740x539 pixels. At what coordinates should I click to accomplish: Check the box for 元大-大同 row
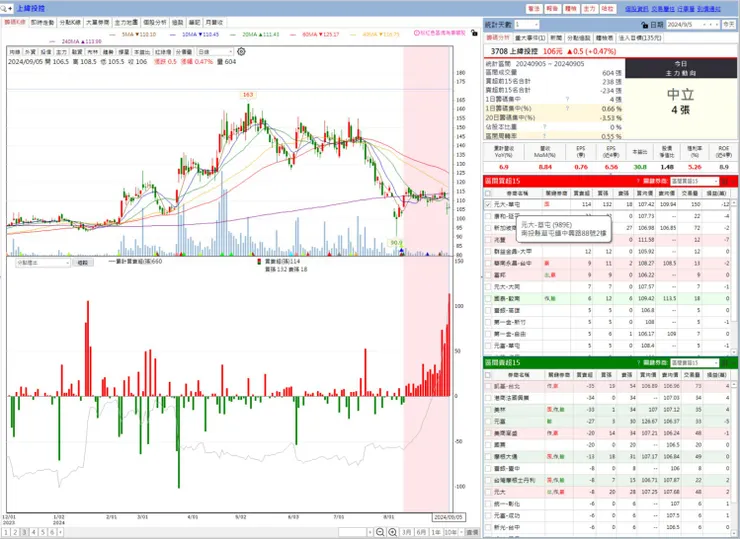(488, 287)
